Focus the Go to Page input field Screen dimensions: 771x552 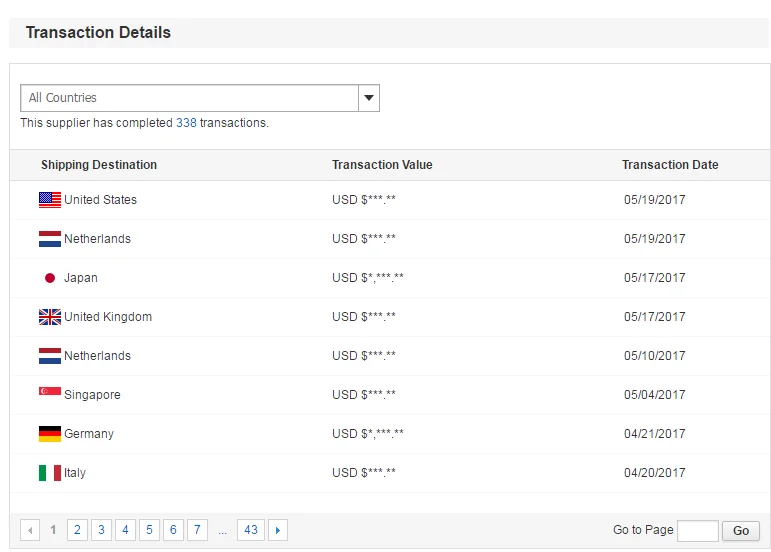click(x=697, y=530)
